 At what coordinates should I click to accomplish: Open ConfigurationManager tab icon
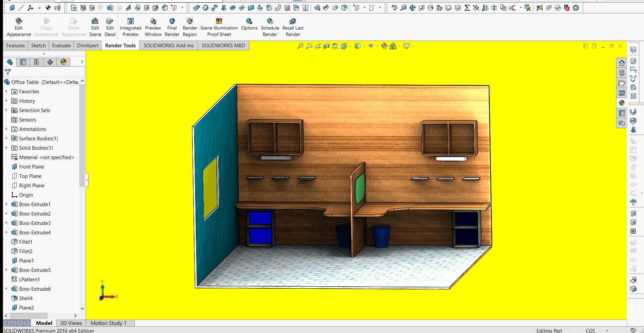point(37,62)
